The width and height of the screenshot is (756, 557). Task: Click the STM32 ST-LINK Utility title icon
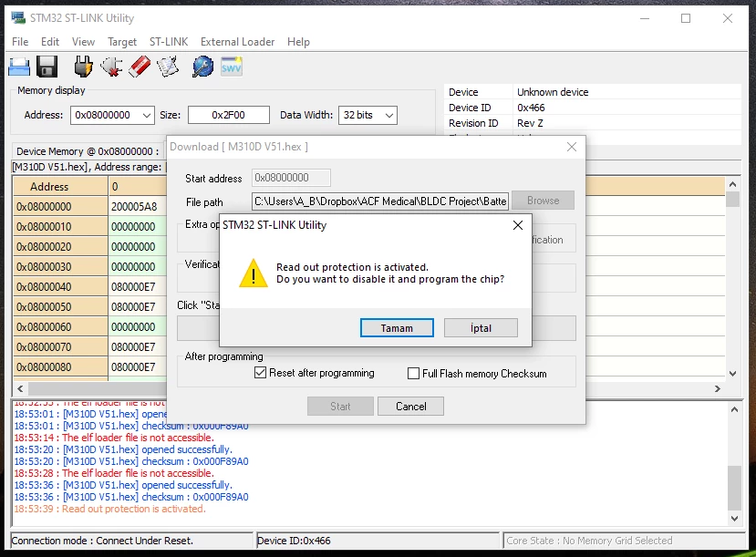(x=18, y=18)
